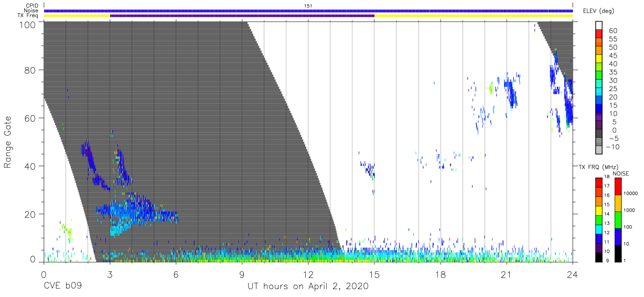The width and height of the screenshot is (644, 297).
Task: Click the Noise row label at top left
Action: (31, 10)
